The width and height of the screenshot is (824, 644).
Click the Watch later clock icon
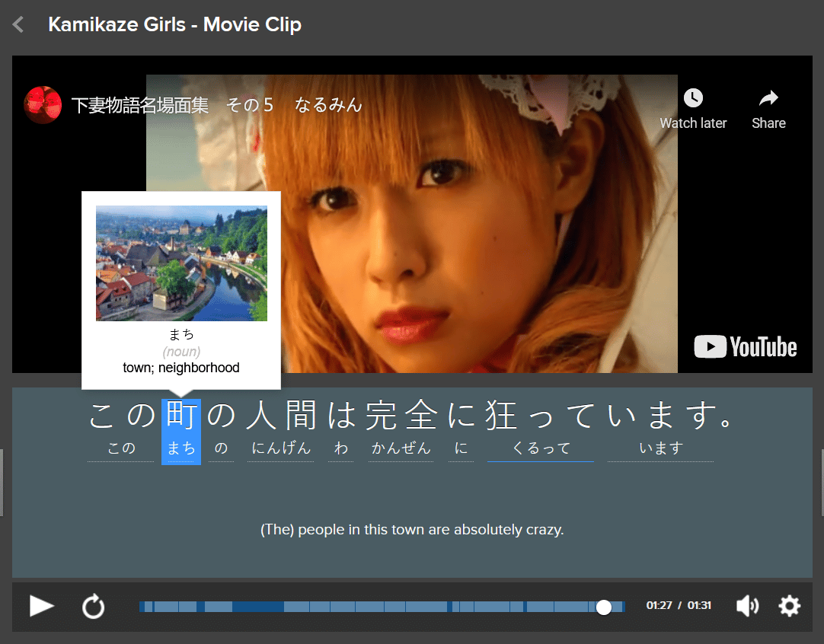tap(693, 98)
